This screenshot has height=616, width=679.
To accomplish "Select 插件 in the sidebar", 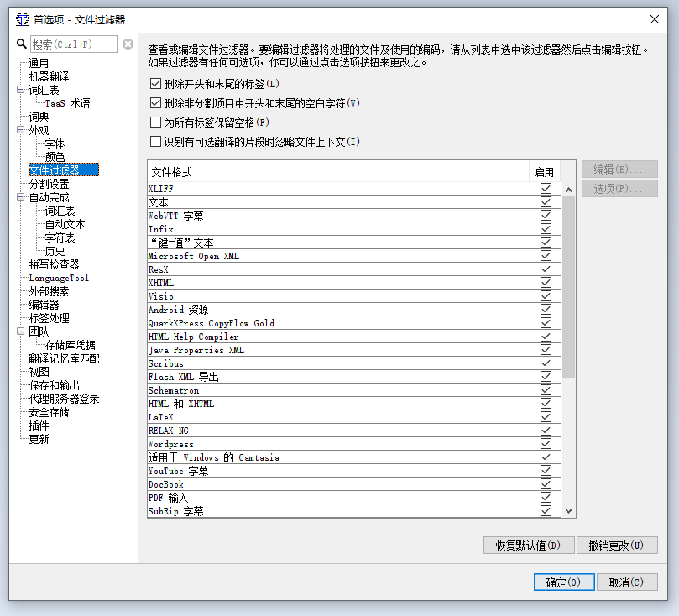I will [x=40, y=425].
